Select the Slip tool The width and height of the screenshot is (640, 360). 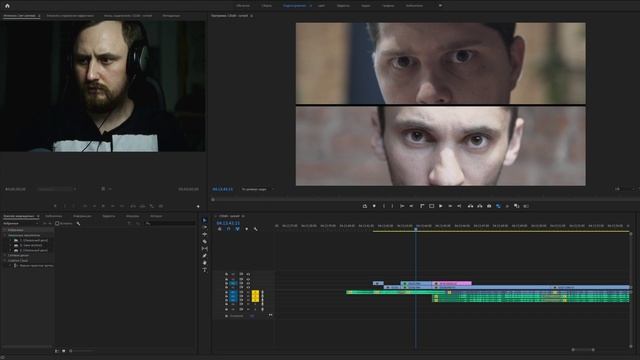[x=204, y=249]
